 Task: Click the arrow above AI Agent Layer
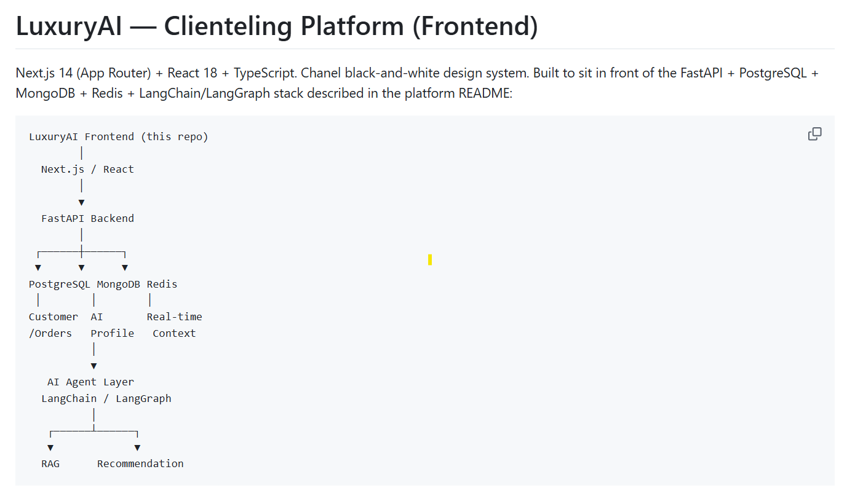(x=93, y=366)
